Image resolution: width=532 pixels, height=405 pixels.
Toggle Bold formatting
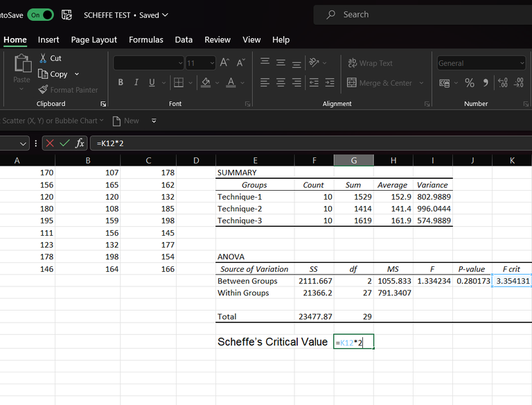[121, 83]
